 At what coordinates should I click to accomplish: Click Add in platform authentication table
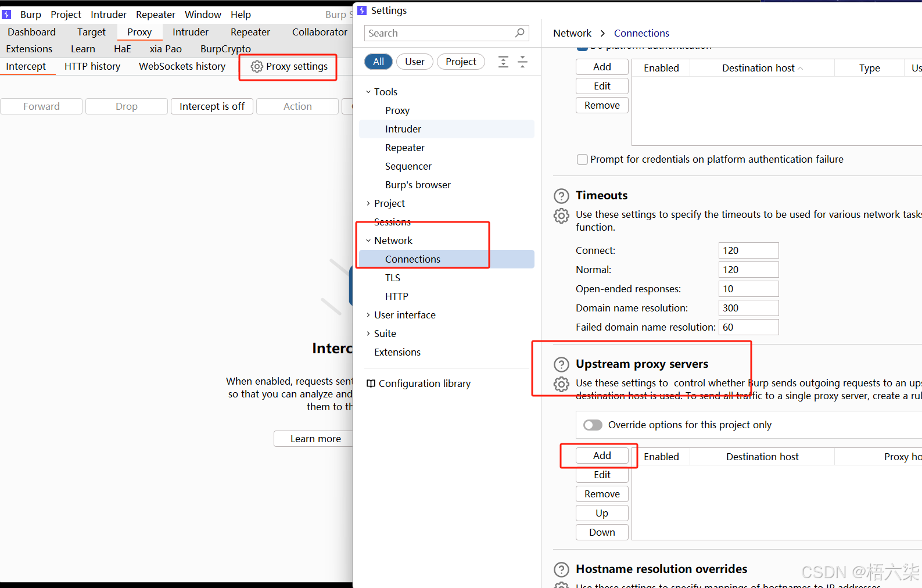(x=602, y=67)
